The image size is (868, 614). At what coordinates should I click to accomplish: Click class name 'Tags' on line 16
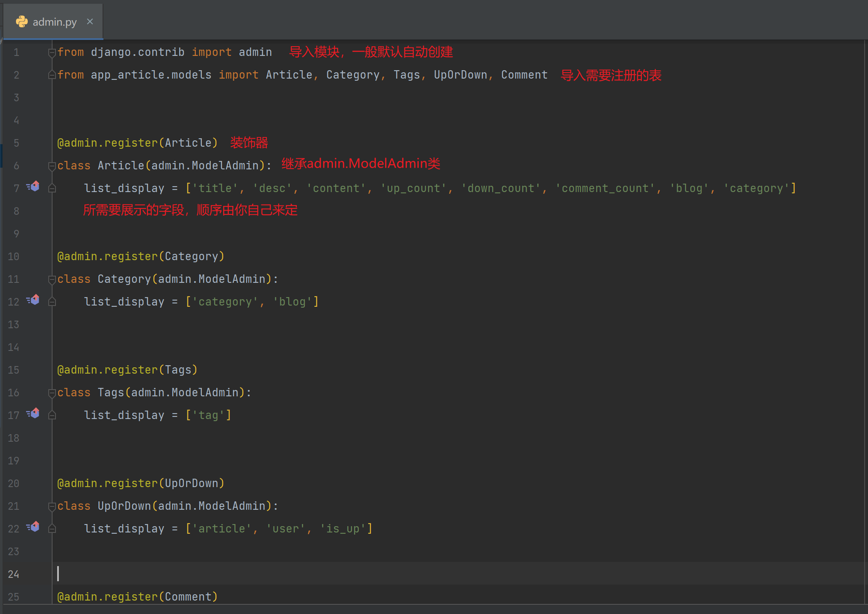(x=111, y=393)
